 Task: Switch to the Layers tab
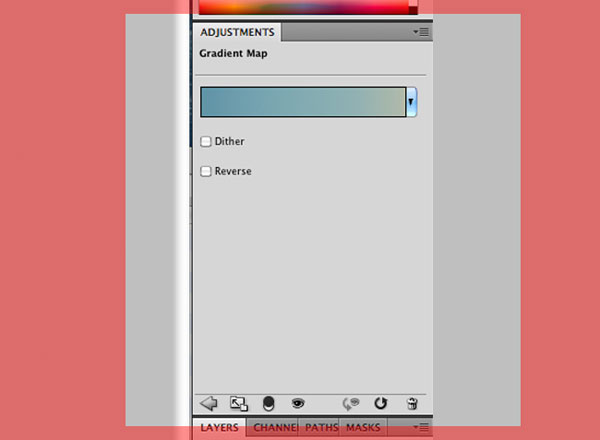pos(219,427)
